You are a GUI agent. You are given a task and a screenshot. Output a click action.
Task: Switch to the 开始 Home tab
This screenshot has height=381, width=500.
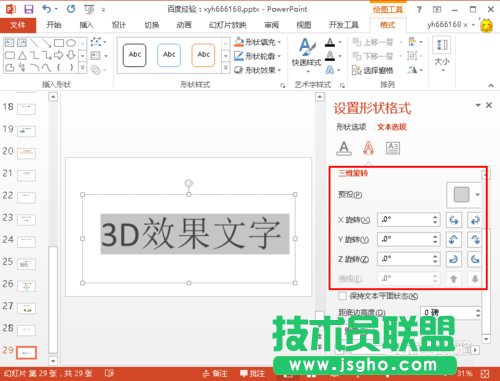pyautogui.click(x=54, y=25)
